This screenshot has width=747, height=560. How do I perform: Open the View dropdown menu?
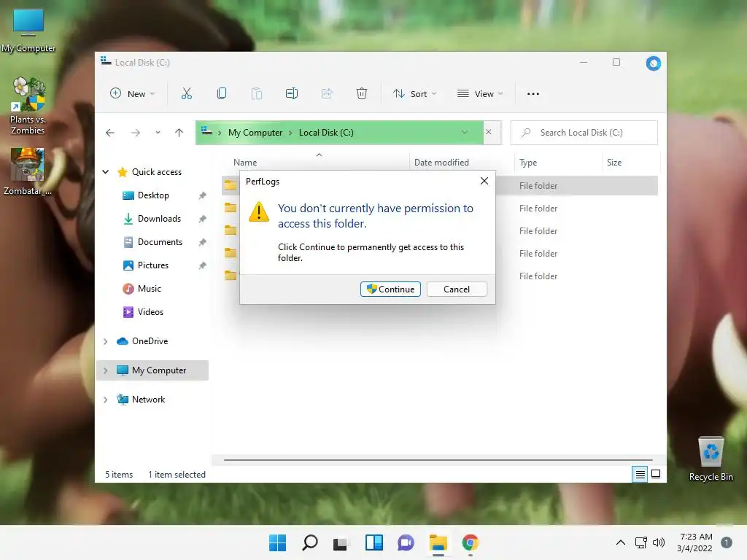click(x=480, y=94)
